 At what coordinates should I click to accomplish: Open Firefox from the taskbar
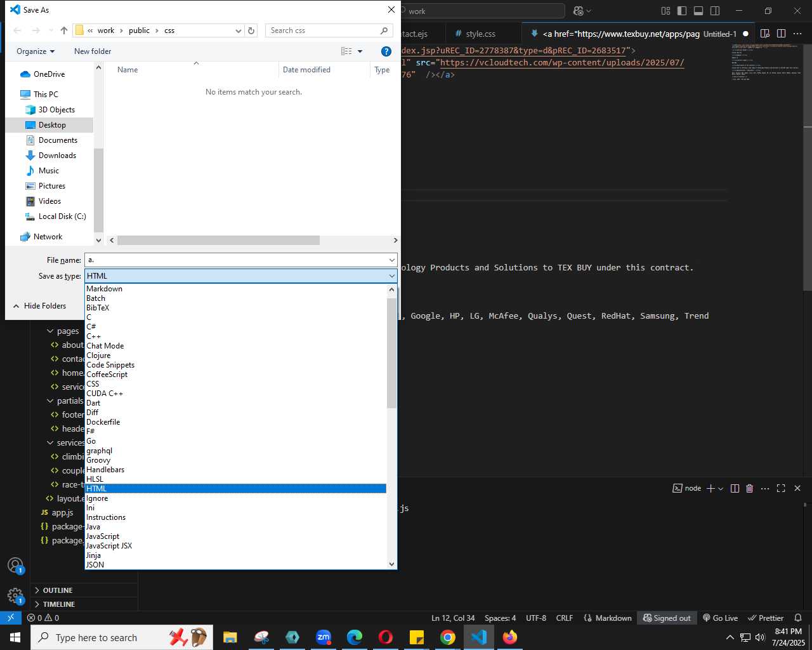pyautogui.click(x=510, y=637)
